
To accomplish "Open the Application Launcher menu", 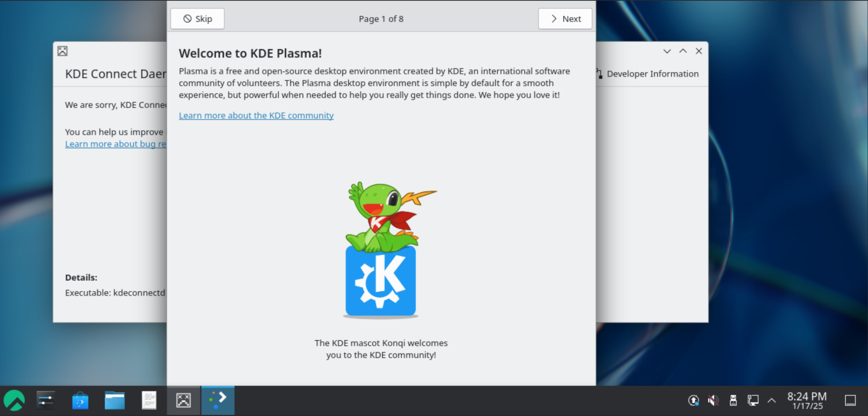I will 15,400.
